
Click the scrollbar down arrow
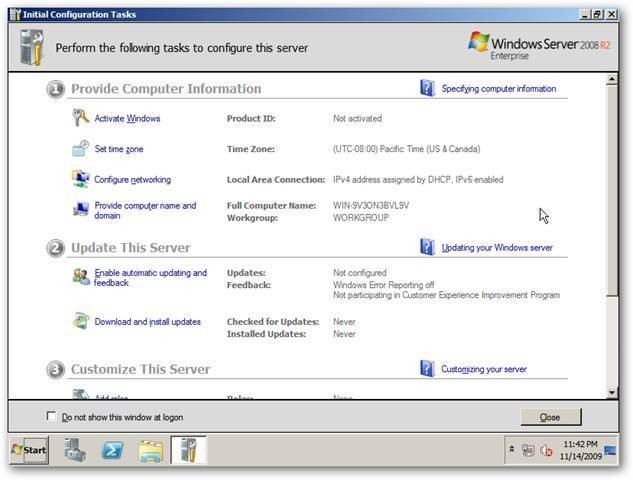[612, 392]
